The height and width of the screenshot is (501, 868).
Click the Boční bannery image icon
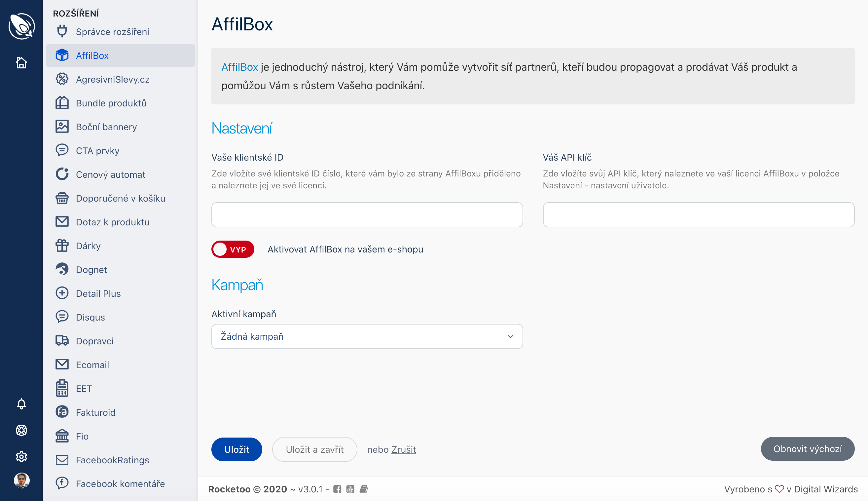click(62, 126)
